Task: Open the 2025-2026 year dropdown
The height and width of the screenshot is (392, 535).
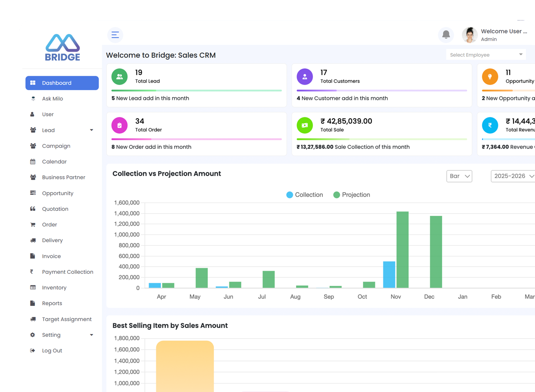Action: click(513, 176)
